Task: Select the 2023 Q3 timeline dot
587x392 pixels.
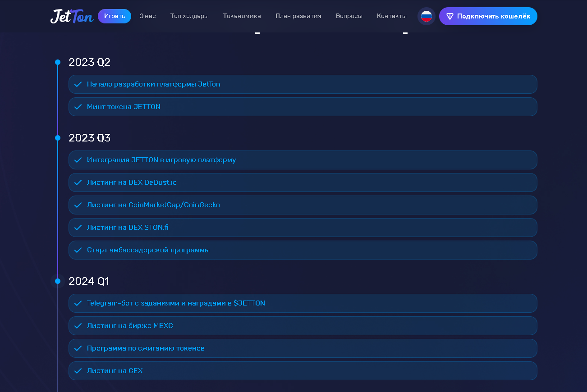Action: coord(58,138)
